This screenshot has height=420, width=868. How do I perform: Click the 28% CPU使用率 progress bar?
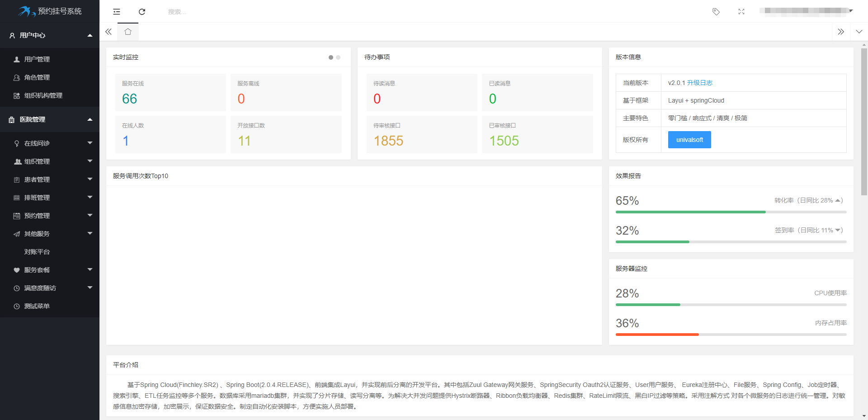731,305
